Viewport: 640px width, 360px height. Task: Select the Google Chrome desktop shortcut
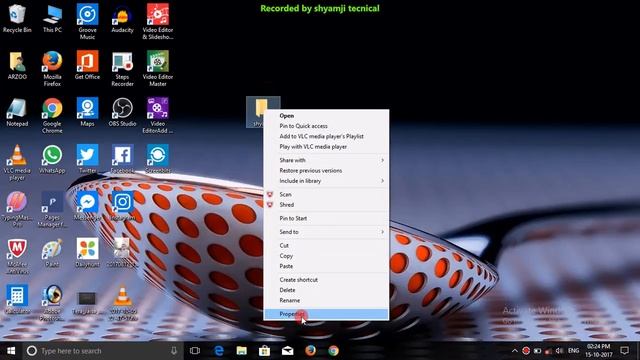[x=52, y=115]
